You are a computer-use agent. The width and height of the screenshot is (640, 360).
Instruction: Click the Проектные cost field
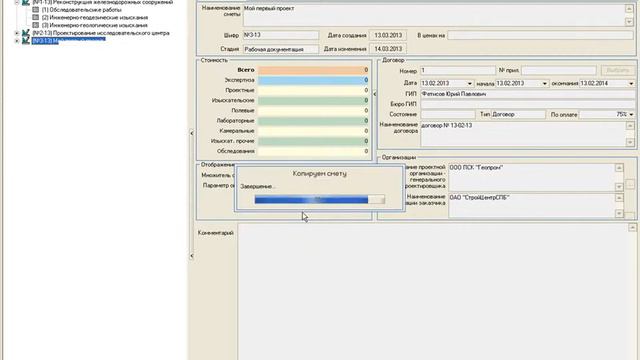point(313,90)
